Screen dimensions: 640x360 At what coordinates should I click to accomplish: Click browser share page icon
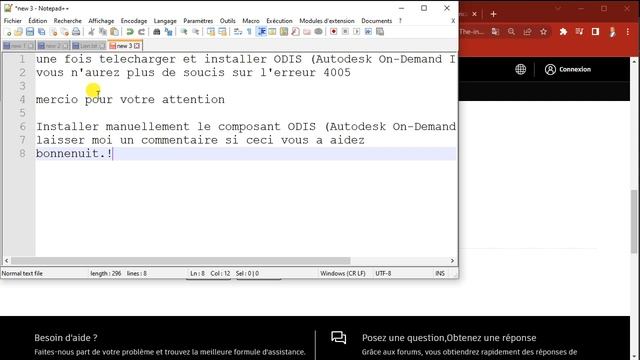(x=527, y=32)
